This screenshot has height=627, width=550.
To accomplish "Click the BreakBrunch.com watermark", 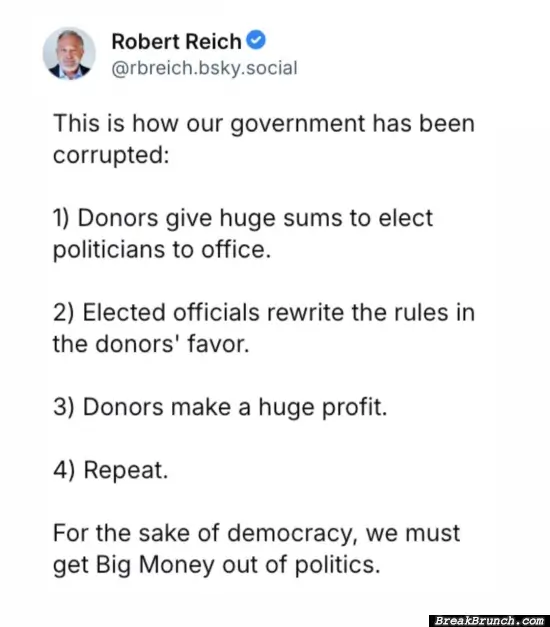I will [489, 621].
